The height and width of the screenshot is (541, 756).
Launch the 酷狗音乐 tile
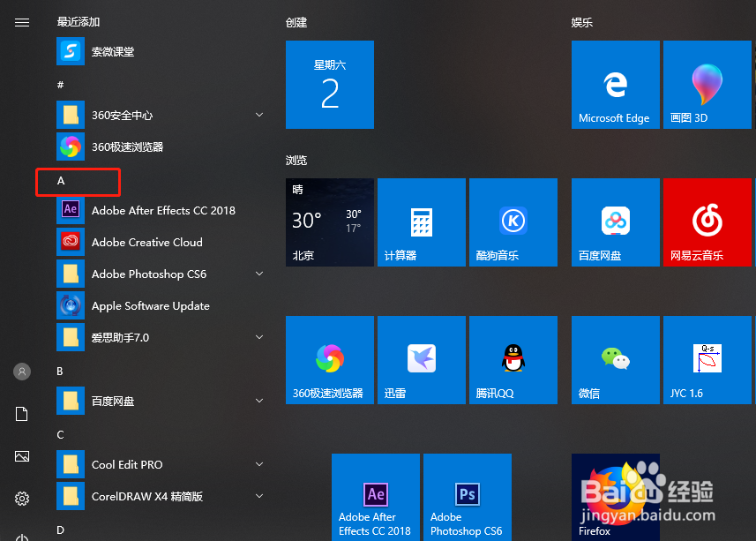click(x=513, y=222)
